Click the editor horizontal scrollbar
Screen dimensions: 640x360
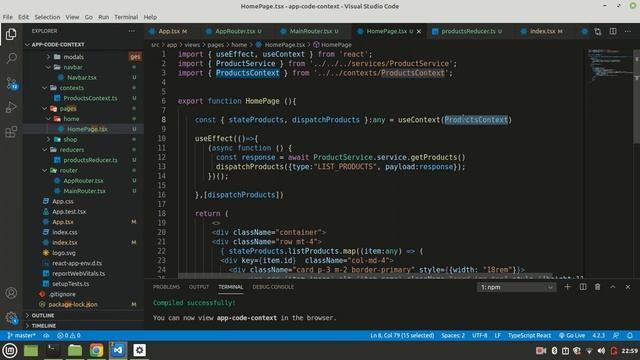point(365,276)
